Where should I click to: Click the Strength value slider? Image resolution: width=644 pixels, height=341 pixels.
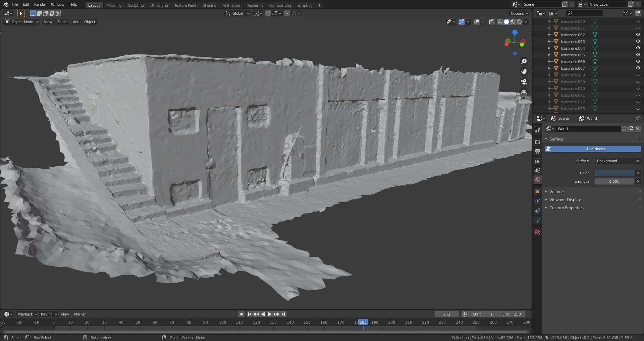tap(614, 181)
